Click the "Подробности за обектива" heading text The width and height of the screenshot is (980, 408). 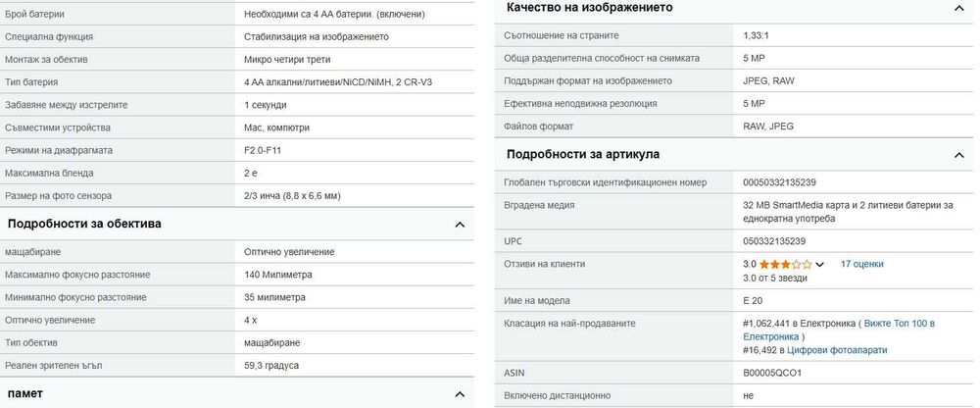point(84,225)
